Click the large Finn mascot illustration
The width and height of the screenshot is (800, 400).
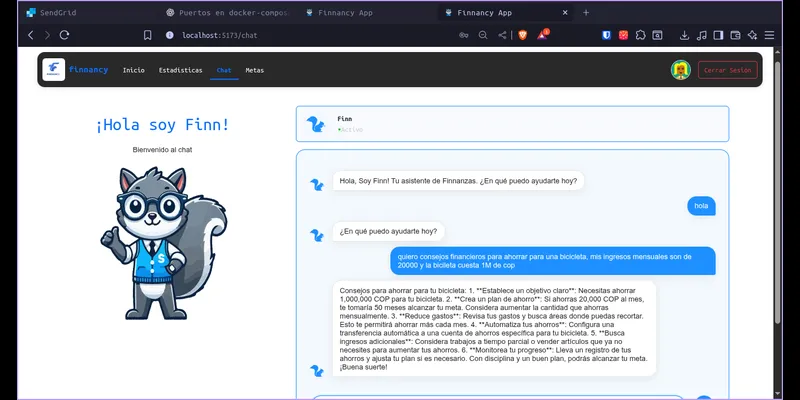(163, 243)
